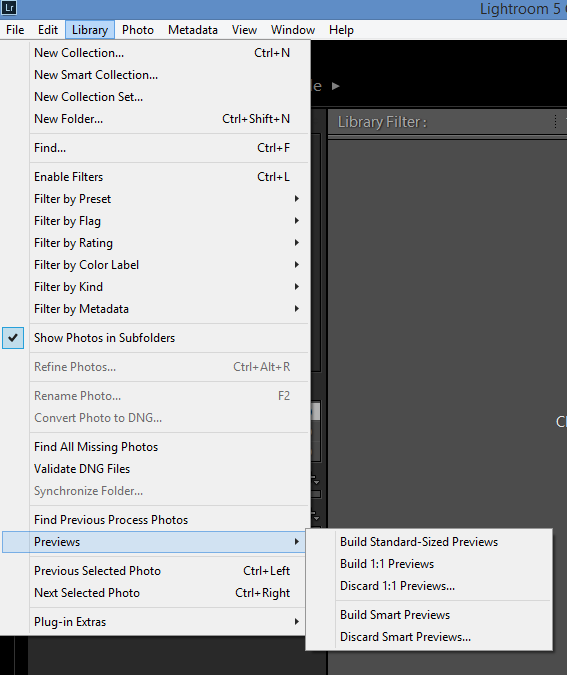The width and height of the screenshot is (567, 675).
Task: Select Build Standard-Sized Previews
Action: point(429,542)
